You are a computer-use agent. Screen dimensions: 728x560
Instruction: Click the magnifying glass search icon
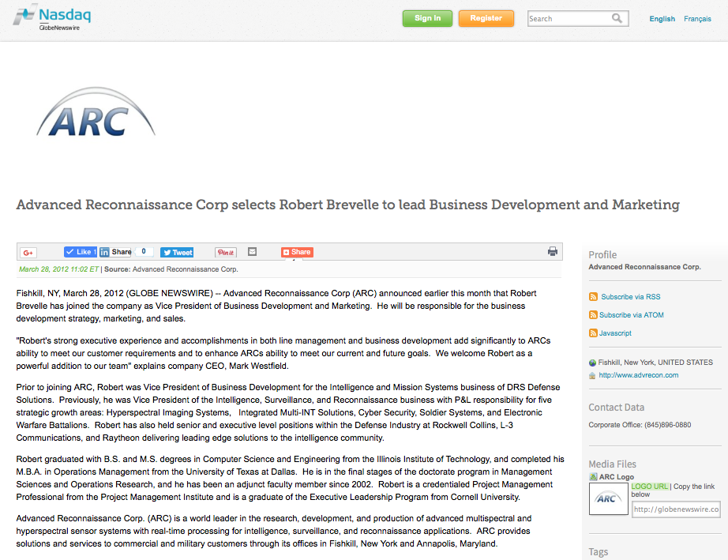(617, 18)
